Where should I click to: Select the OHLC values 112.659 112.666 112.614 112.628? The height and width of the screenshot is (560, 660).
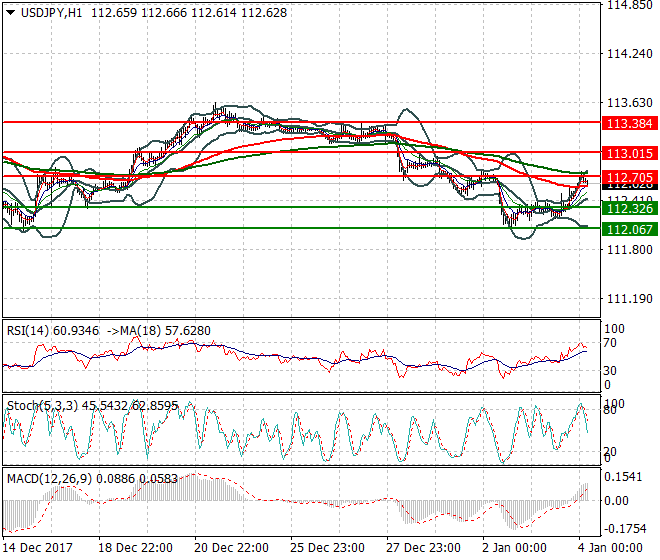[x=189, y=13]
